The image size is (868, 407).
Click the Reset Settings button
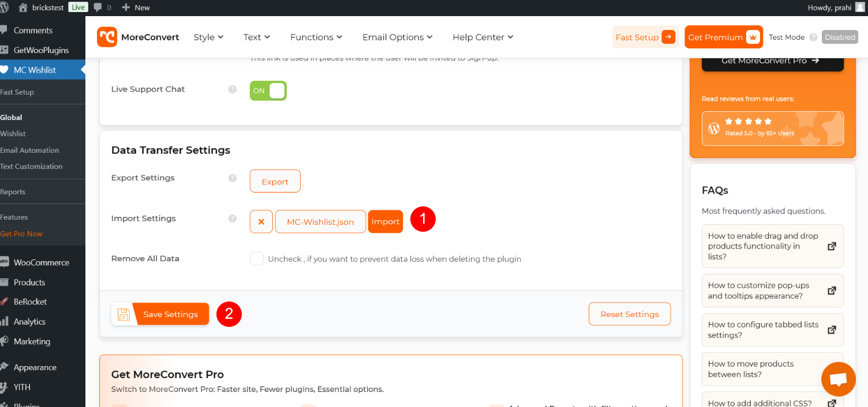(630, 314)
